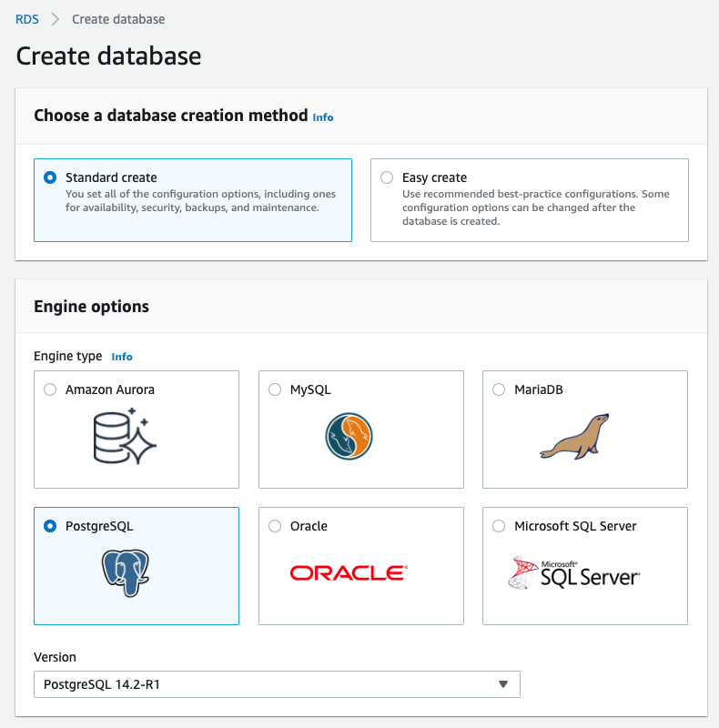Click the Create database breadcrumb item

click(x=118, y=19)
